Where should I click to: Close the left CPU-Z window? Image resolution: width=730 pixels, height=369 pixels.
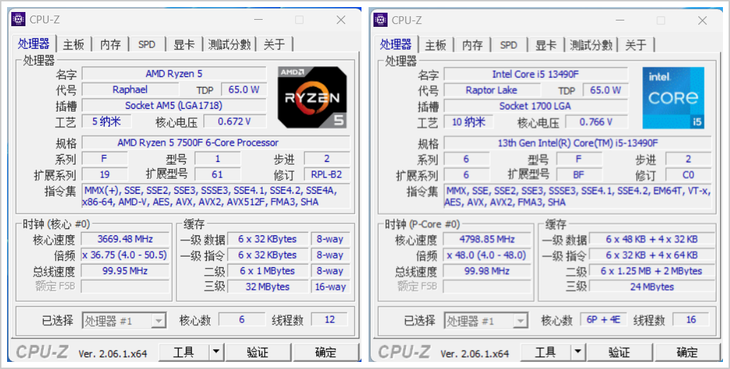coord(341,20)
